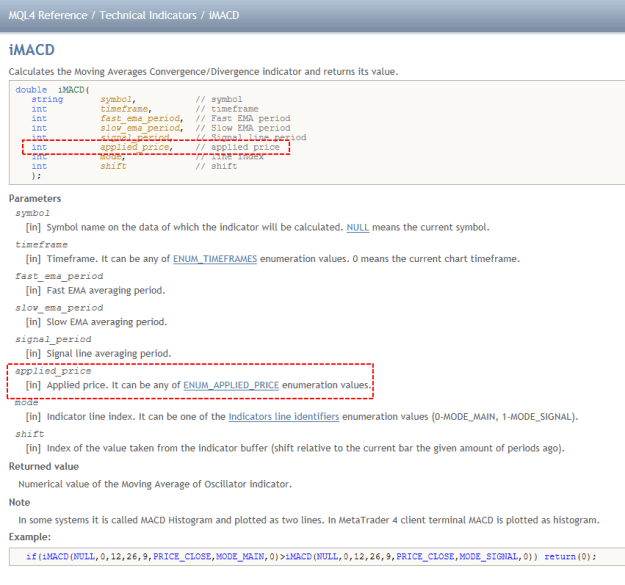Image resolution: width=625 pixels, height=585 pixels.
Task: Click the 'applied_price' parameter name in Parameters
Action: coord(53,371)
